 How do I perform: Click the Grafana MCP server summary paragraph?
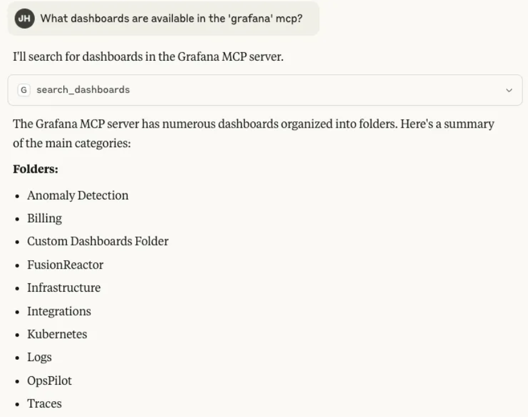[x=254, y=133]
